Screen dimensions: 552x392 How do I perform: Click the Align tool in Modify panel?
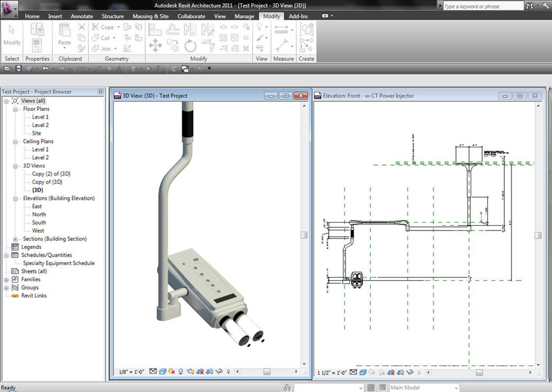(x=155, y=30)
